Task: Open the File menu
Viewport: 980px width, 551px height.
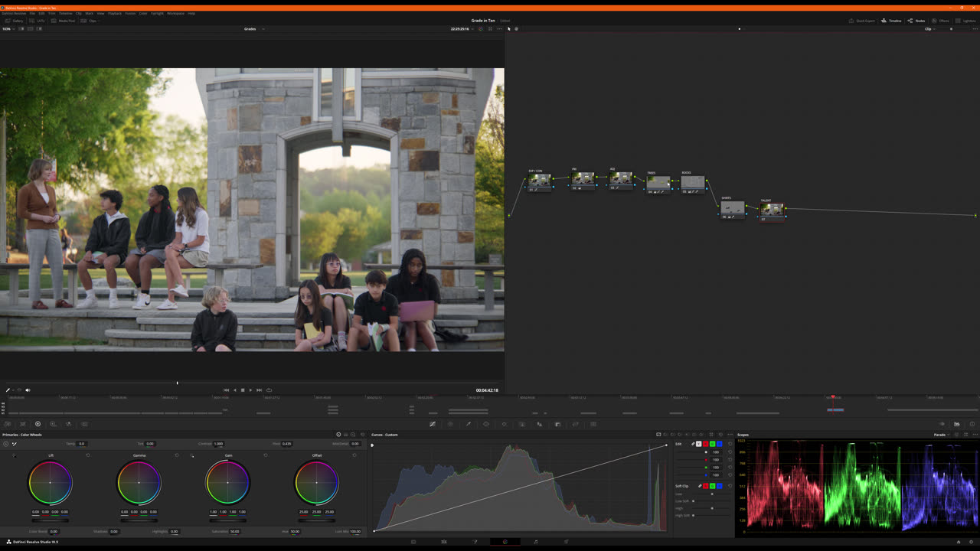Action: [x=32, y=13]
